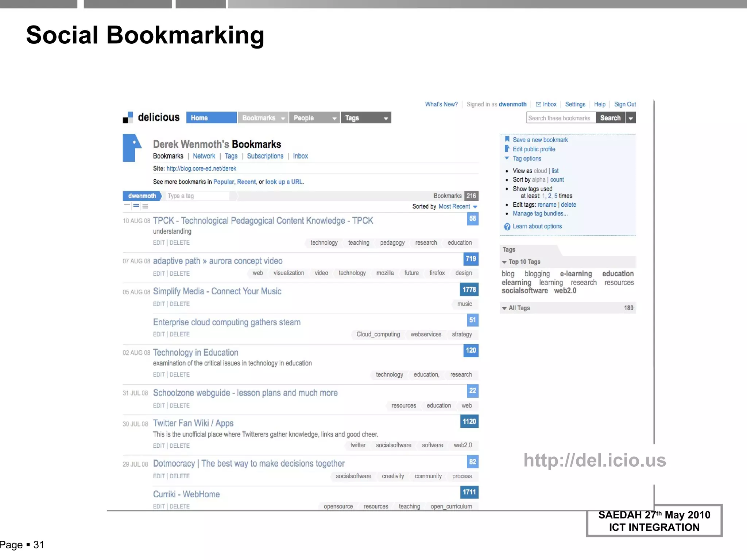Open Curriki - WebHome bookmark
The image size is (747, 560).
[186, 494]
